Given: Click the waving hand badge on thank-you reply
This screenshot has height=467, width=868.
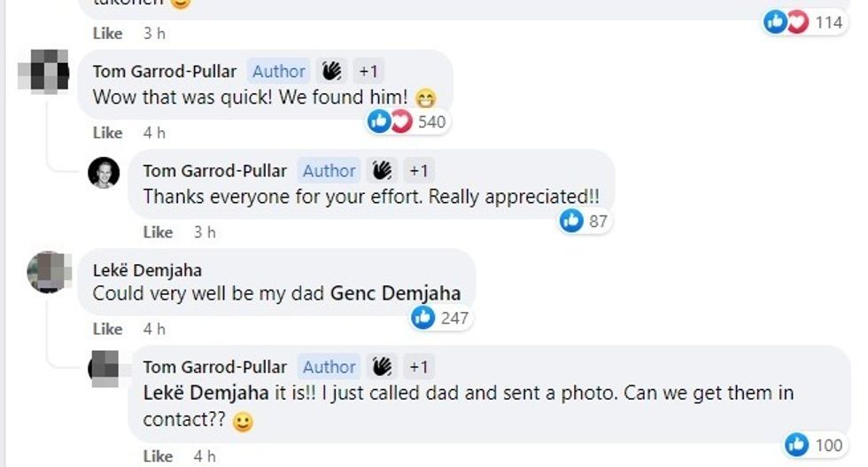Looking at the screenshot, I should coord(382,170).
